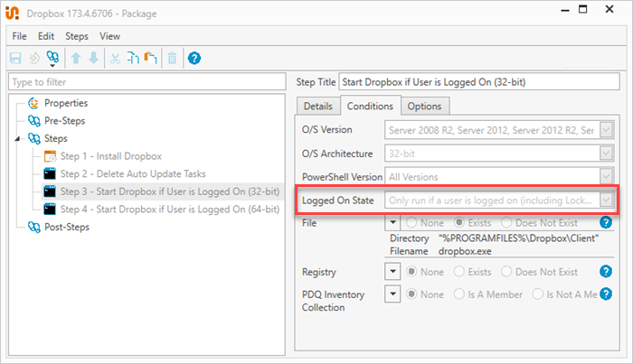Image resolution: width=633 pixels, height=364 pixels.
Task: Select Step 4 - Start Dropbox (64-bit)
Action: click(170, 210)
